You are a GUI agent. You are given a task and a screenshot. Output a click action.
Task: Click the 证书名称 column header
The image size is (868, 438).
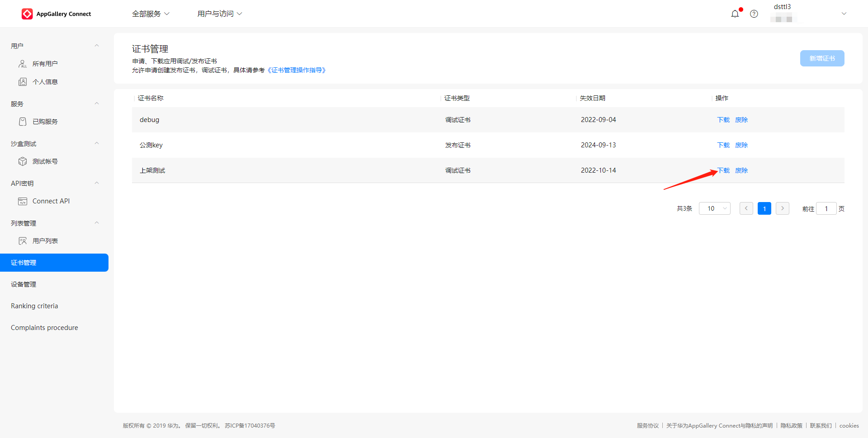(x=151, y=98)
